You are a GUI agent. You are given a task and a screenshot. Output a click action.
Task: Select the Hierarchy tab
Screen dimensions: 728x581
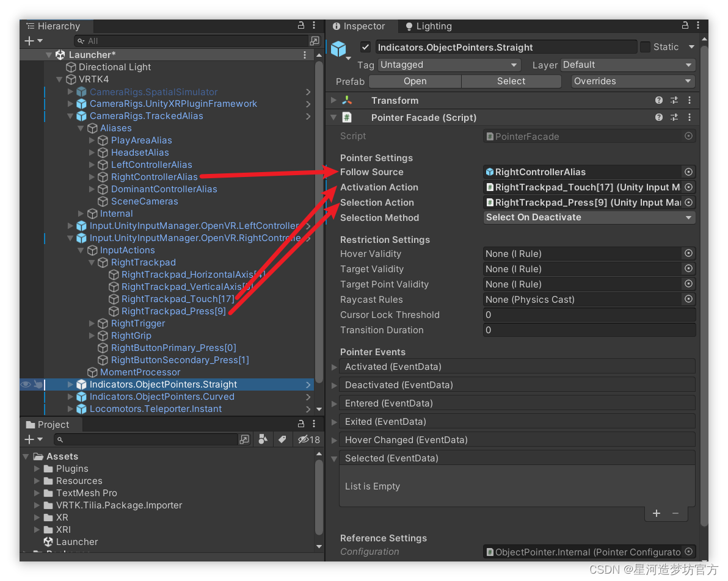[54, 26]
